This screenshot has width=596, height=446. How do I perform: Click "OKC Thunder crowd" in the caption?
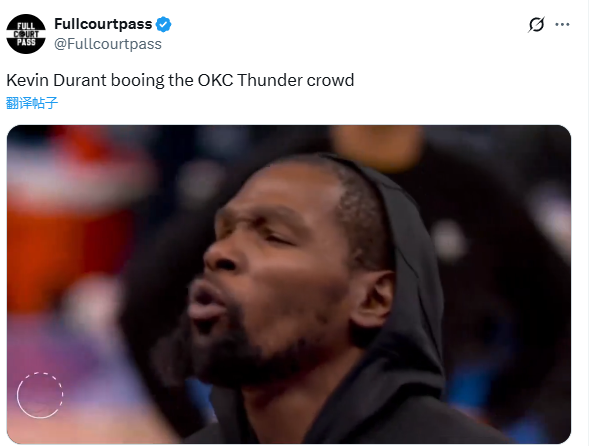tap(276, 80)
